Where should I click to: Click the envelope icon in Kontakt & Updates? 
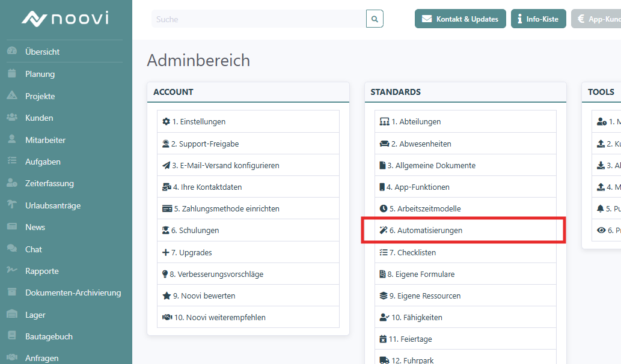pos(427,19)
